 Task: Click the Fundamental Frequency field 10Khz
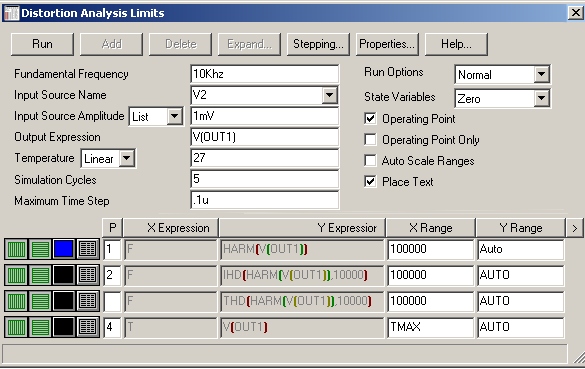(x=265, y=74)
